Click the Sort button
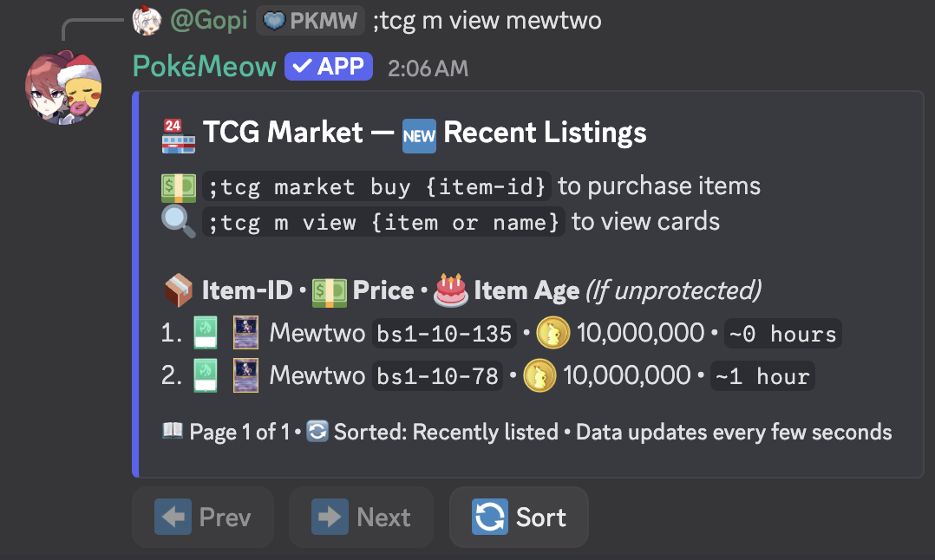This screenshot has height=560, width=935. pos(519,518)
